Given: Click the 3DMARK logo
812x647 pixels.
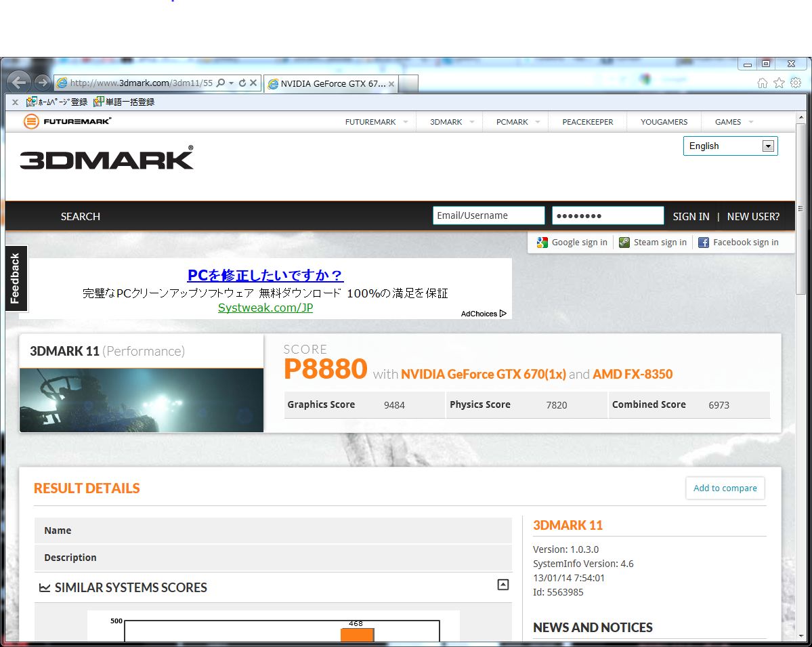Looking at the screenshot, I should [x=107, y=157].
